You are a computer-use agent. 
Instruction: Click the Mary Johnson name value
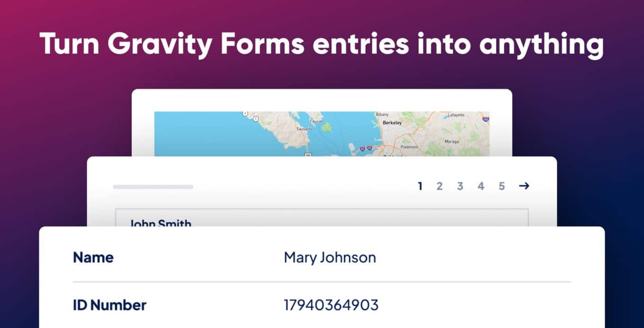point(330,257)
